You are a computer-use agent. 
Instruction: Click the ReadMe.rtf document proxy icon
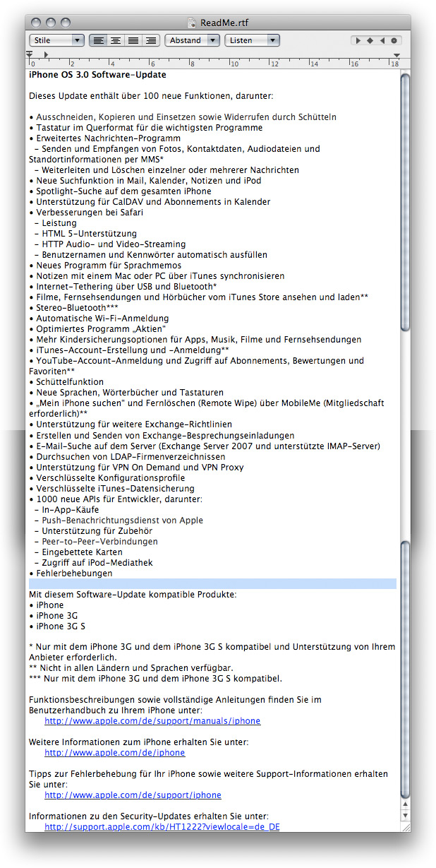[x=193, y=23]
